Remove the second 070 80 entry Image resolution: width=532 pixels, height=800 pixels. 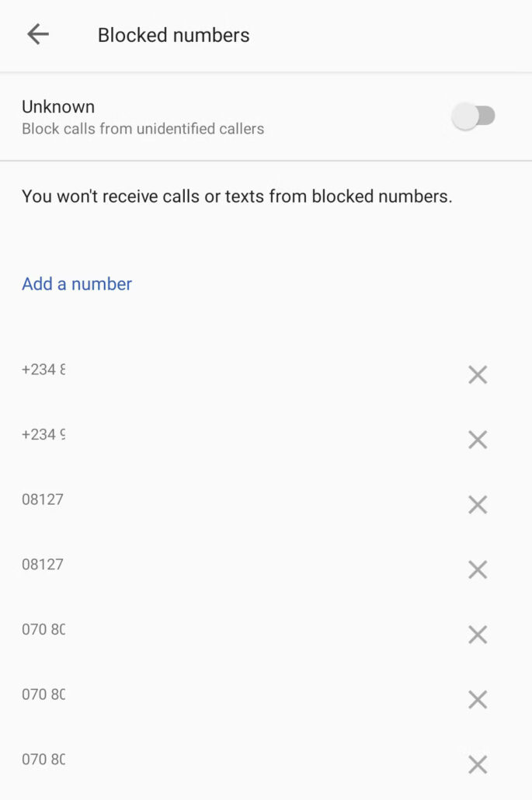pyautogui.click(x=478, y=700)
